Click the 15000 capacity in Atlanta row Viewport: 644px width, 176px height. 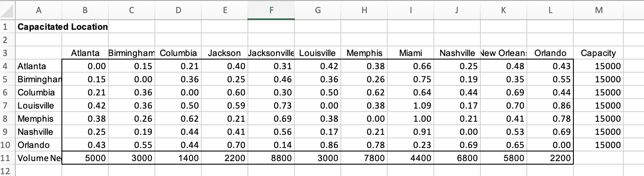click(598, 67)
